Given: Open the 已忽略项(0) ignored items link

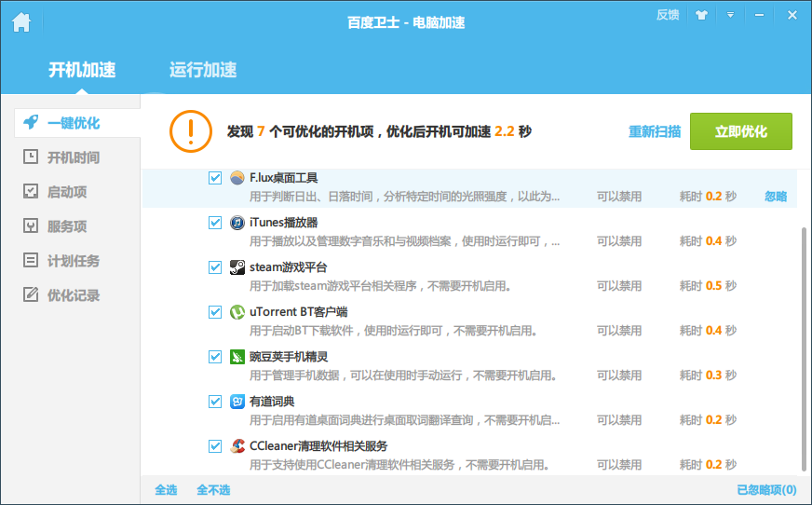Looking at the screenshot, I should pyautogui.click(x=766, y=490).
